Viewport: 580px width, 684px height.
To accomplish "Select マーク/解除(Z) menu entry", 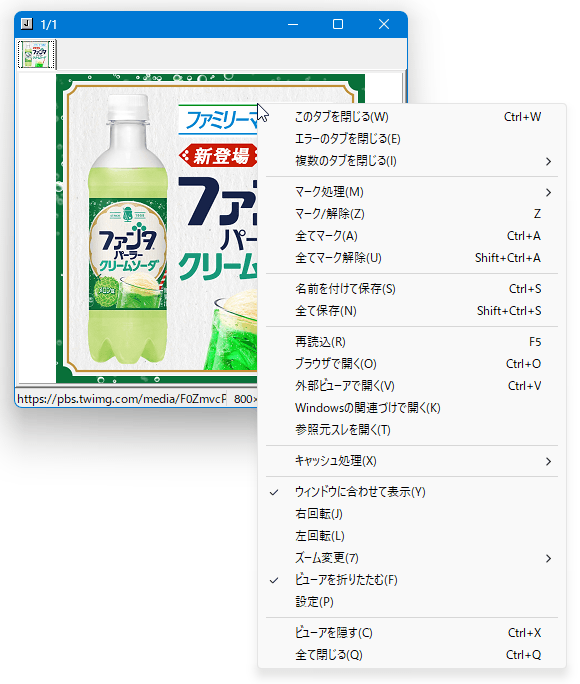I will [x=412, y=214].
